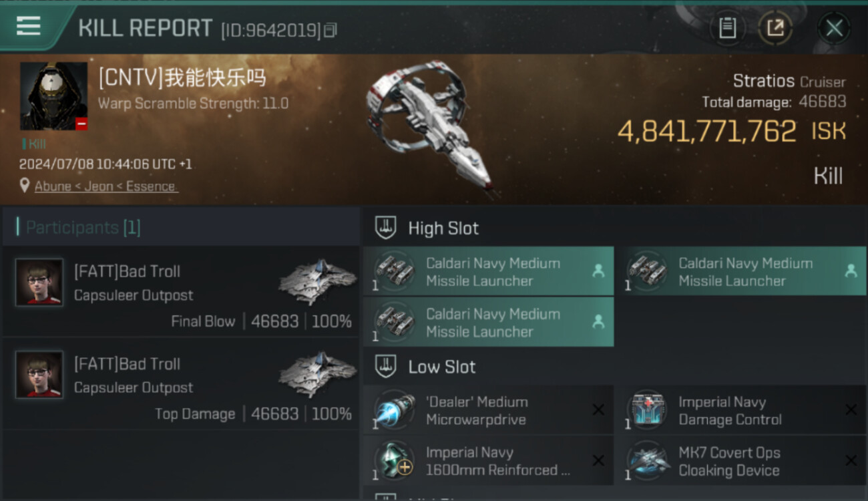The height and width of the screenshot is (501, 868).
Task: Open Bad Troll's portrait in Final Blow row
Action: 39,283
